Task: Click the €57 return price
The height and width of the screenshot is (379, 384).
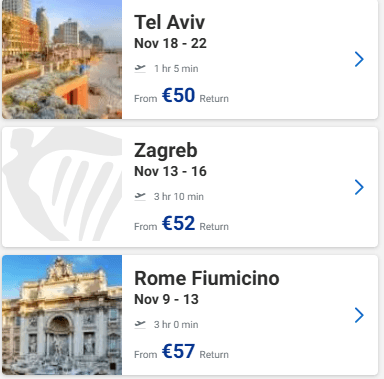Action: 178,351
